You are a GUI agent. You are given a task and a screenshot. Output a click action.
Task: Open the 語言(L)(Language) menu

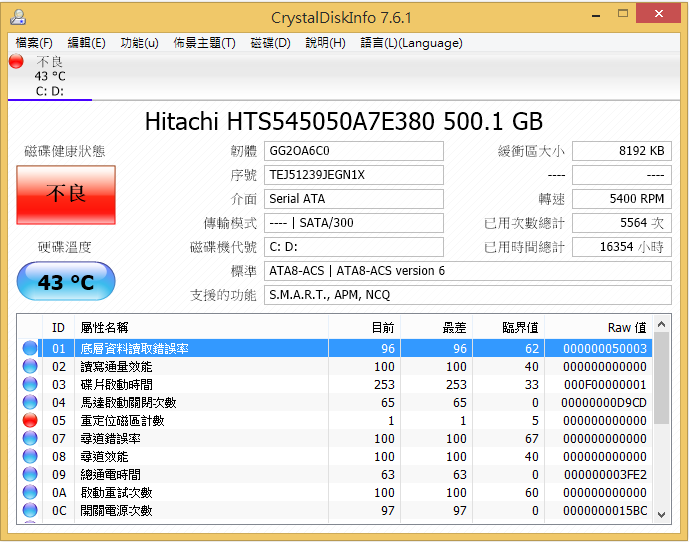(411, 43)
